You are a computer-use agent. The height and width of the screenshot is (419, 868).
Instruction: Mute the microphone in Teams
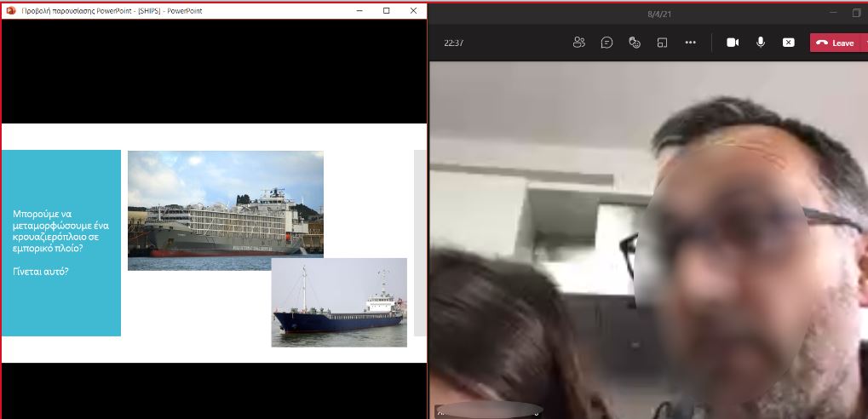coord(761,43)
